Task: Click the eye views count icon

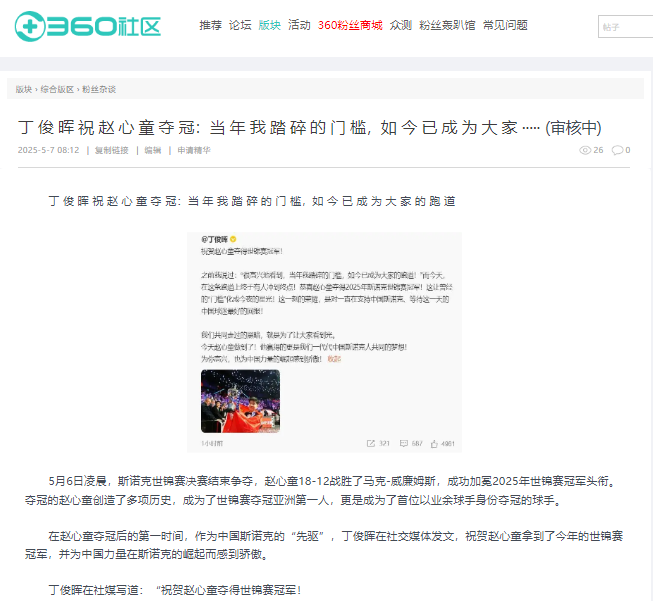Action: pyautogui.click(x=585, y=150)
